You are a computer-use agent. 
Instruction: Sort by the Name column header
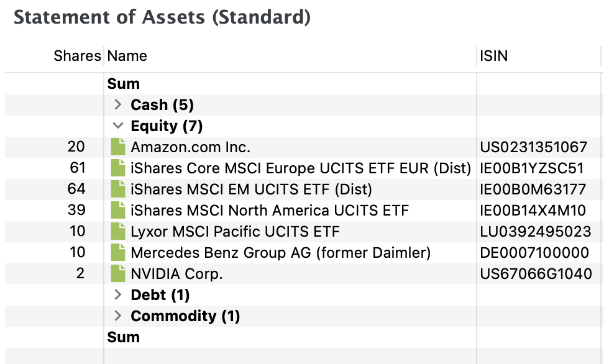pos(127,56)
